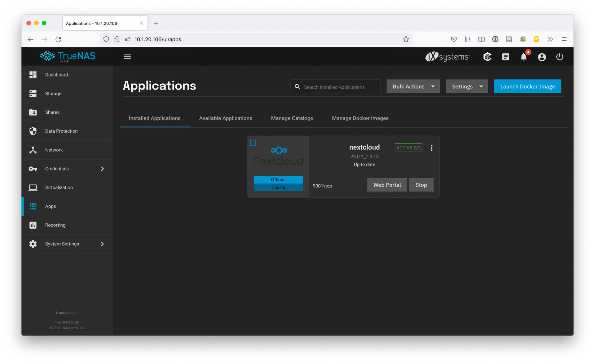The height and width of the screenshot is (364, 595).
Task: Click the TrueCommand status icon
Action: coord(487,57)
